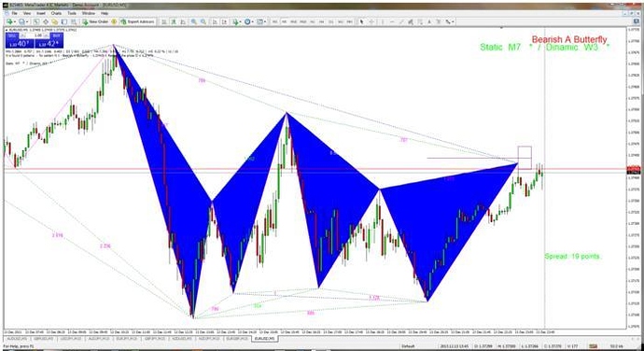Switch to the EURGBP chart tab
Image resolution: width=644 pixels, height=351 pixels.
(x=237, y=339)
